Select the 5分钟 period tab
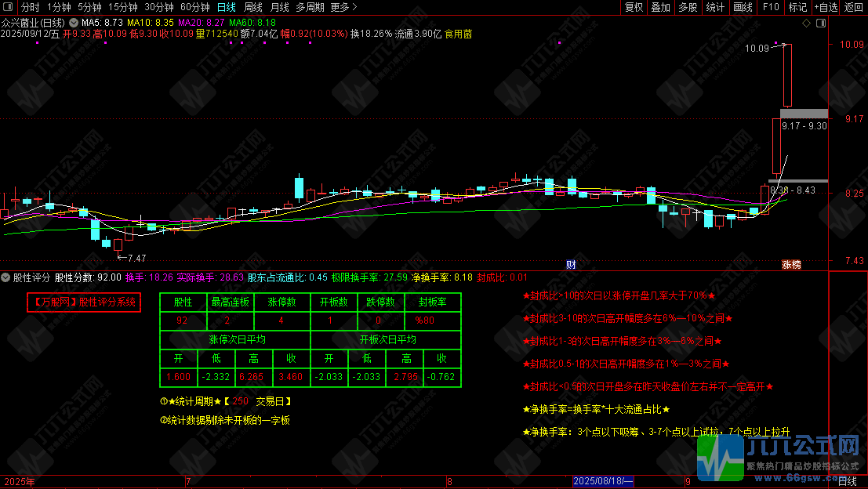 (x=89, y=7)
